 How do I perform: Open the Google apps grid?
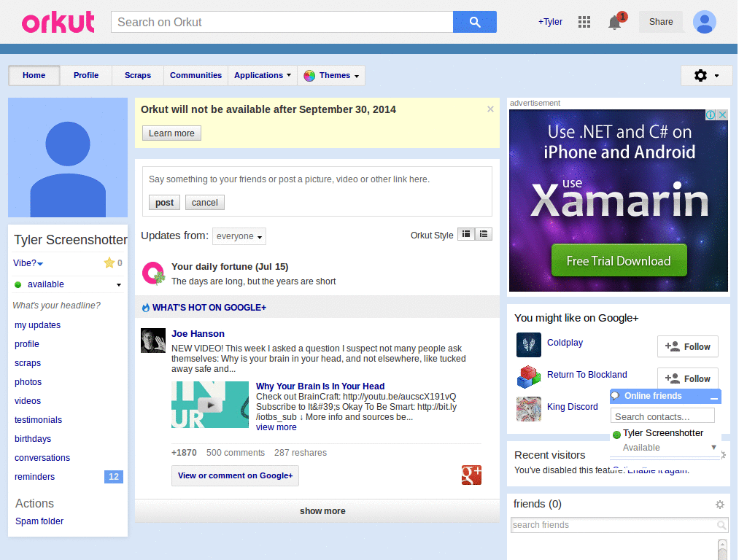[584, 22]
